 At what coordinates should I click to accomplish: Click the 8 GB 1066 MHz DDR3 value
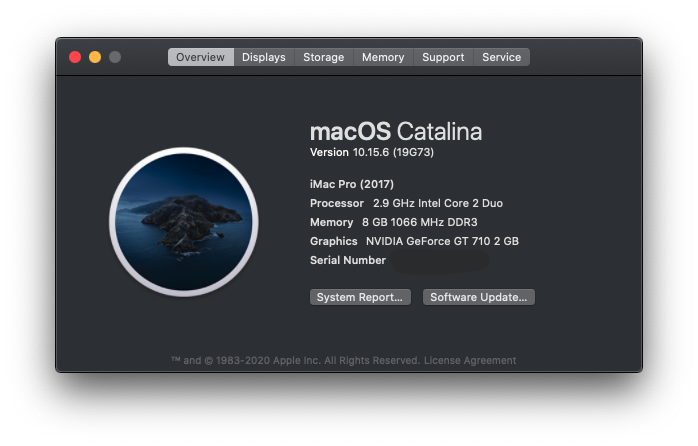420,222
